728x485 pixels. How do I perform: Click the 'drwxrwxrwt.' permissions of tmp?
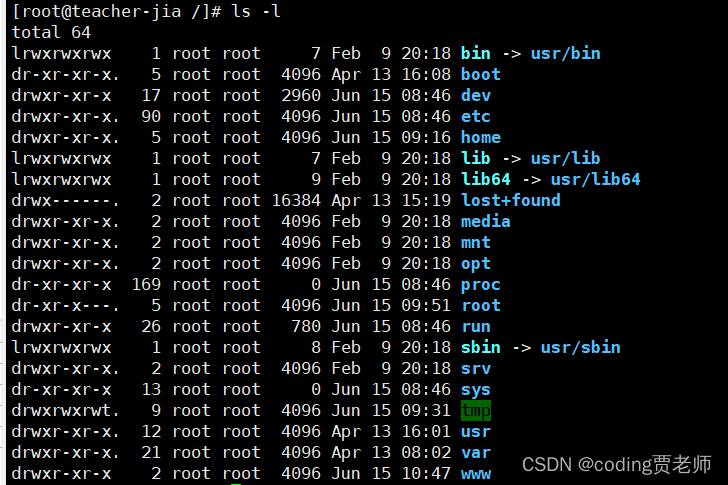pos(65,411)
